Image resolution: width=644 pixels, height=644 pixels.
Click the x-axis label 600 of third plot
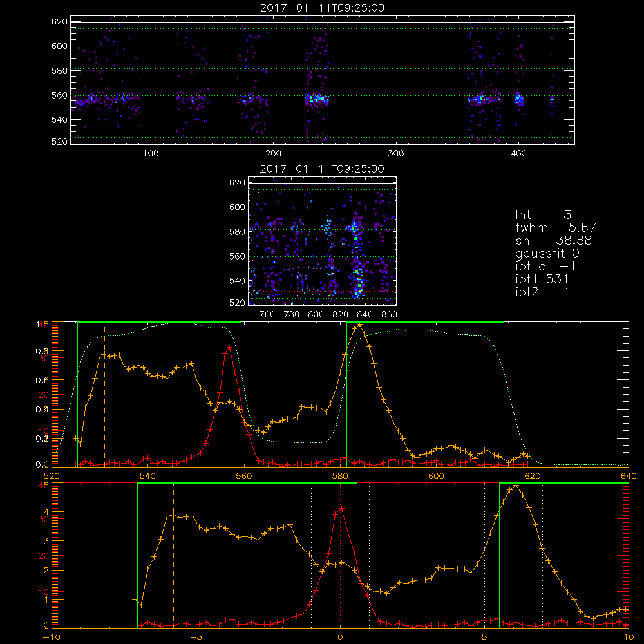click(x=436, y=476)
